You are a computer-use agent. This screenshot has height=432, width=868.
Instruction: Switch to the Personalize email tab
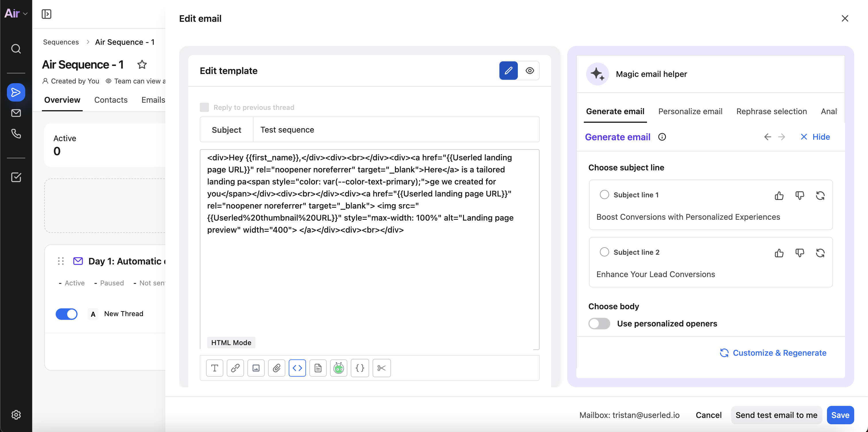click(x=690, y=112)
